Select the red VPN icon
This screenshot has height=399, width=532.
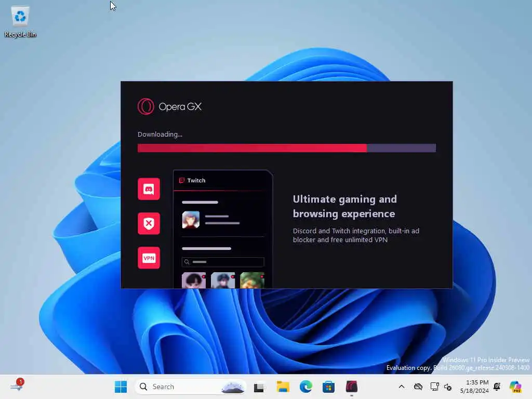pyautogui.click(x=149, y=258)
